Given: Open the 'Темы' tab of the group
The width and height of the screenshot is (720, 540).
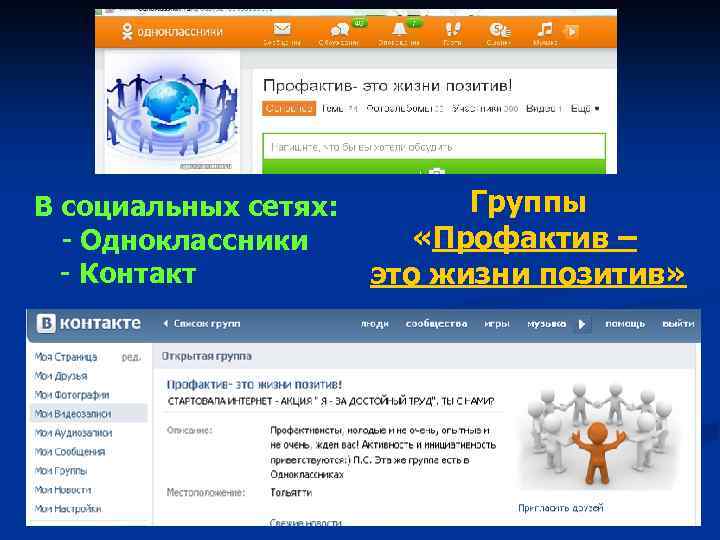Looking at the screenshot, I should [x=339, y=108].
